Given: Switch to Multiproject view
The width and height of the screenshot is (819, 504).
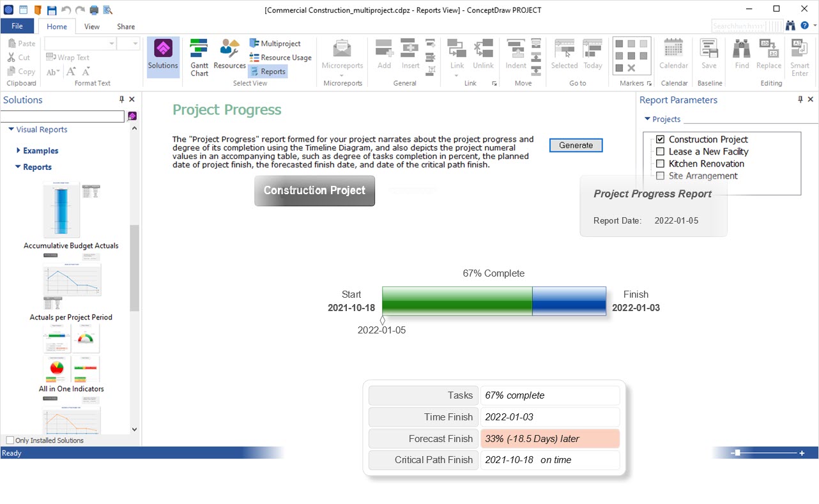Looking at the screenshot, I should coord(275,43).
